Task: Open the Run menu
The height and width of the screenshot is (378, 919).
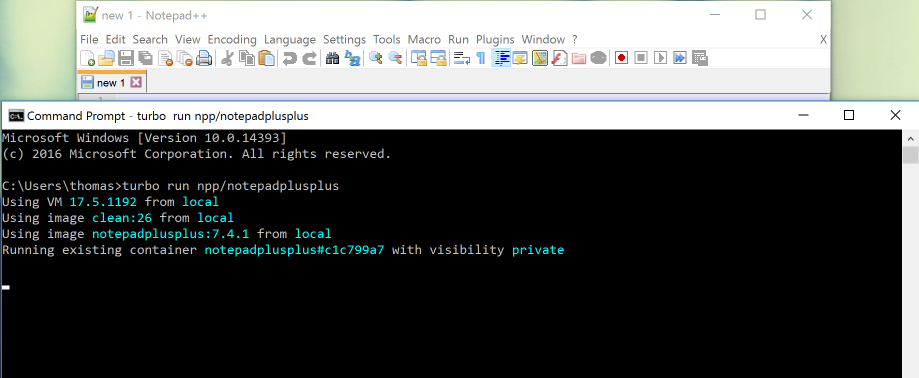Action: [x=458, y=39]
